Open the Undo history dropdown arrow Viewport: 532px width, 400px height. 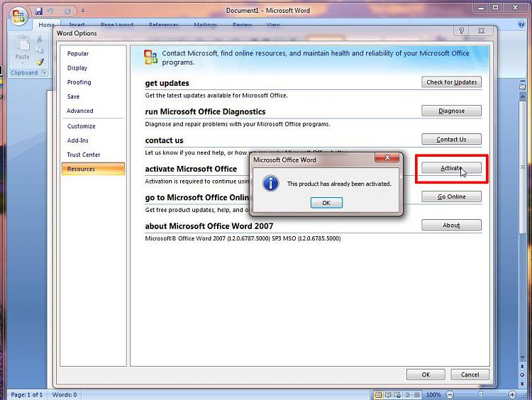pyautogui.click(x=57, y=11)
